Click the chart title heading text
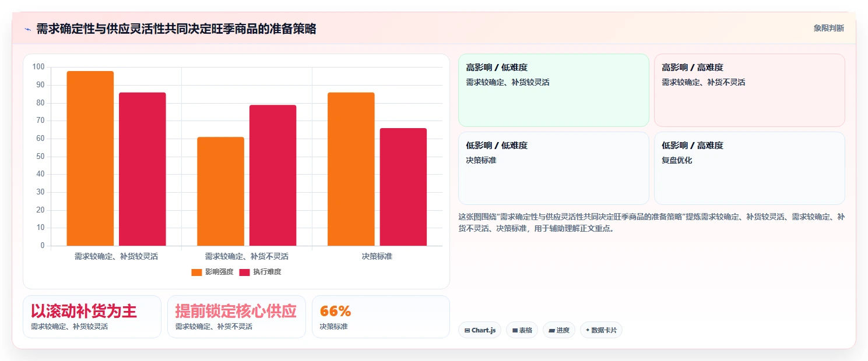The height and width of the screenshot is (361, 868). pyautogui.click(x=176, y=29)
